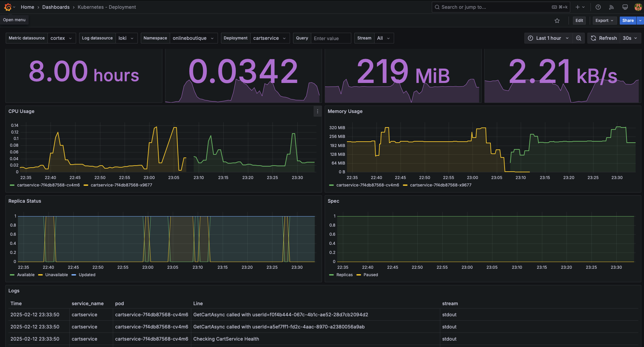Go to Dashboards breadcrumb
The image size is (644, 347).
(56, 7)
